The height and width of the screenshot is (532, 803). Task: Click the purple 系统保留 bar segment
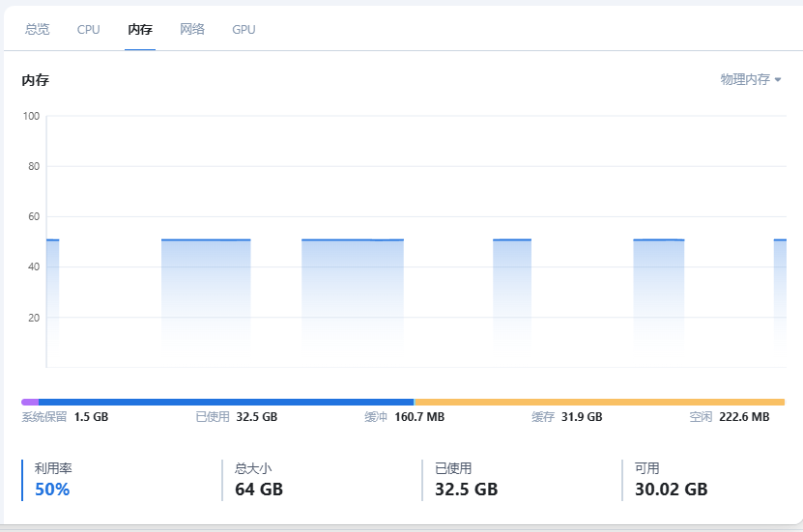[x=30, y=402]
